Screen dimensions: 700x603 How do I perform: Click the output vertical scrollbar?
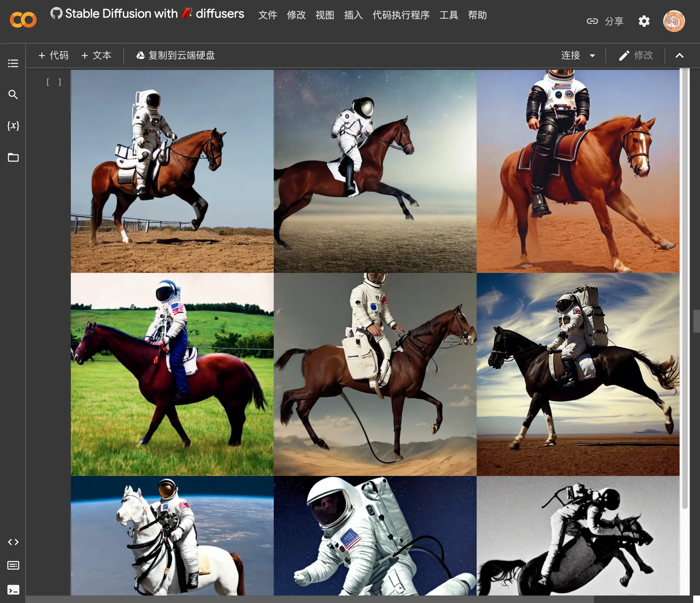[x=685, y=290]
